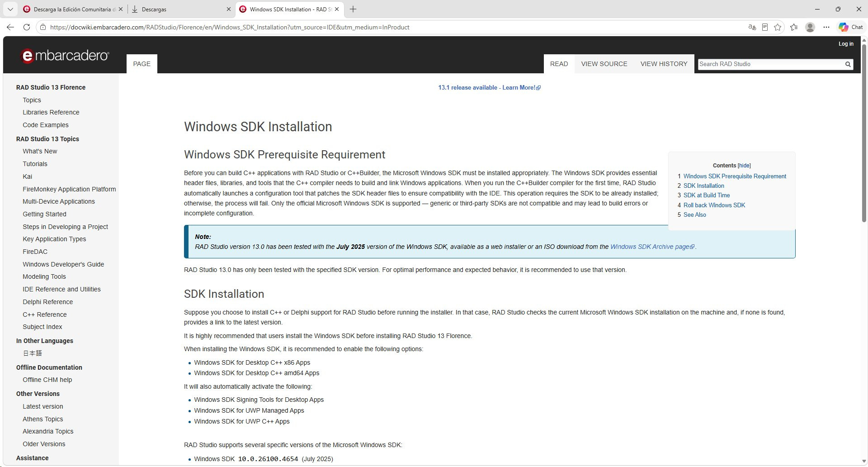Open Subject Index link
This screenshot has height=467, width=868.
click(x=42, y=327)
